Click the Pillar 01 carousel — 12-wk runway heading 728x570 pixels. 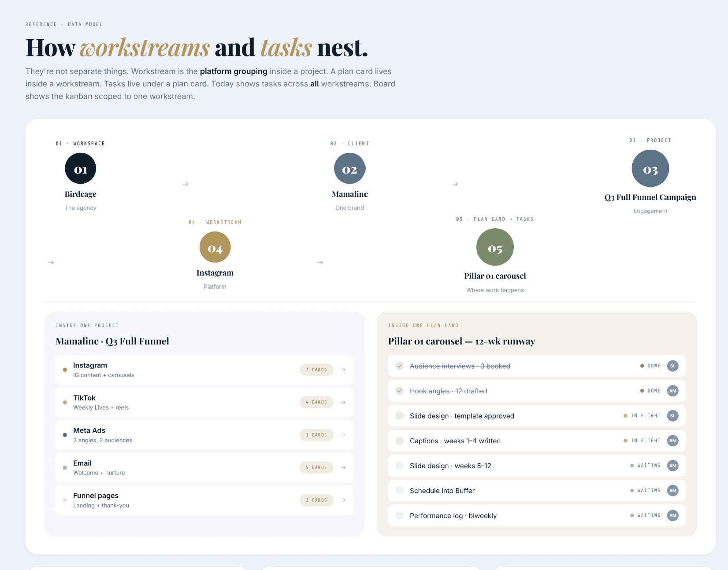coord(461,341)
